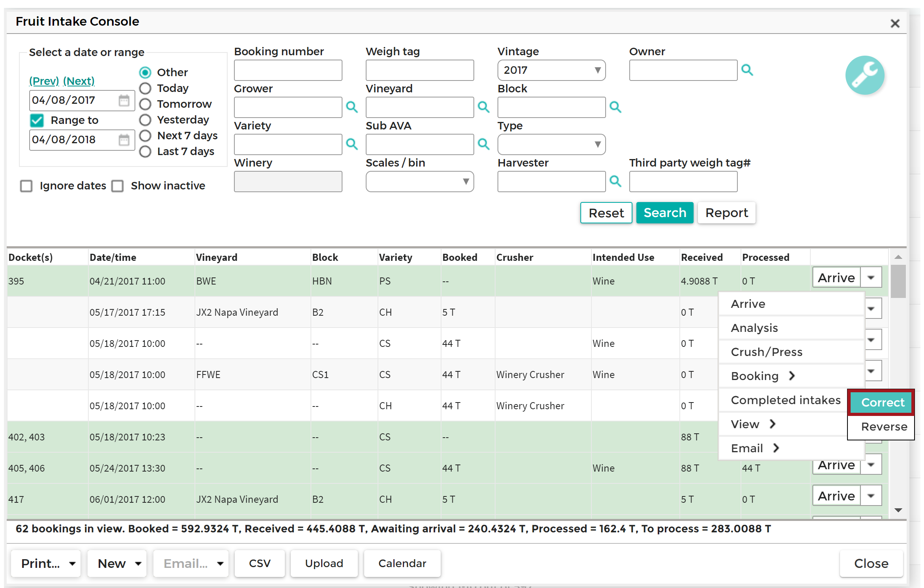Click the Upload button
Viewport: 924px width, 588px height.
(x=324, y=564)
